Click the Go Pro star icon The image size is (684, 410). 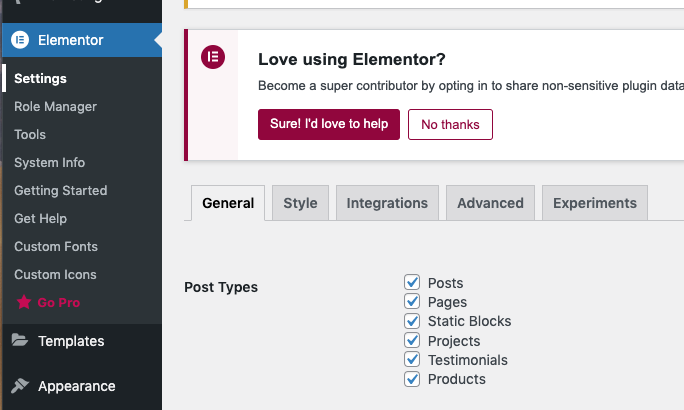pyautogui.click(x=22, y=302)
